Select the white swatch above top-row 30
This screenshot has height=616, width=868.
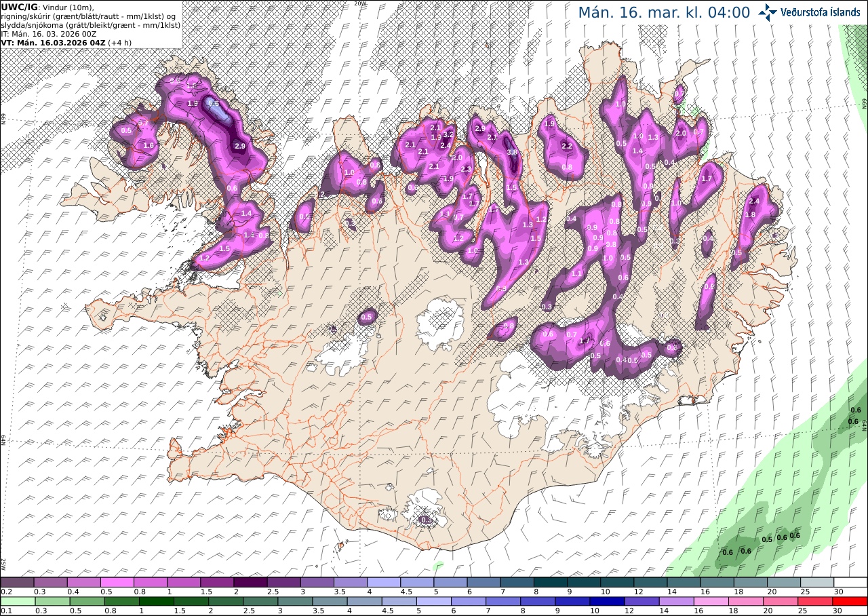850,582
